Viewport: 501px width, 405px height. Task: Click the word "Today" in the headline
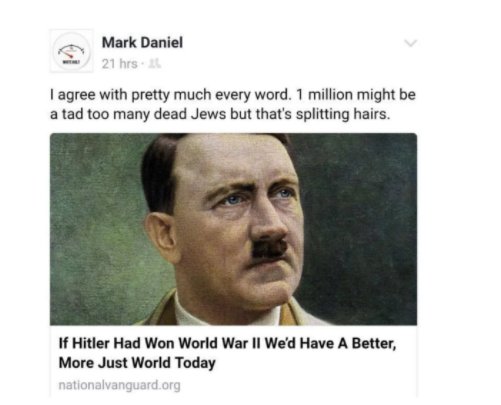pos(195,363)
